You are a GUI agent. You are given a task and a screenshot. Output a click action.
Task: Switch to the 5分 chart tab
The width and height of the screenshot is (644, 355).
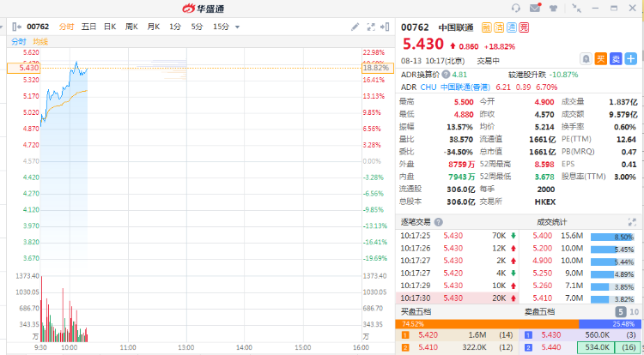pyautogui.click(x=197, y=27)
